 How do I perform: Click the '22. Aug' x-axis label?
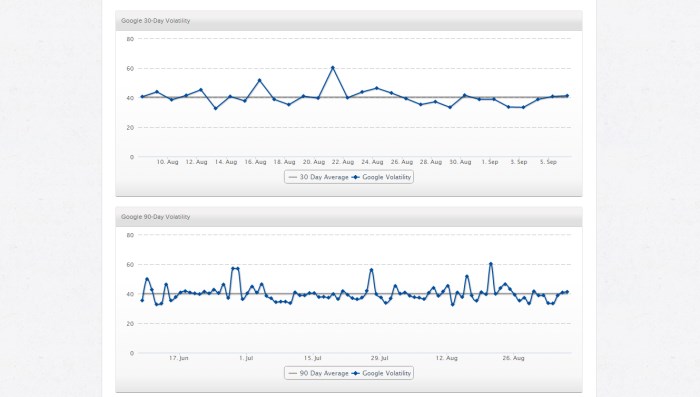[343, 162]
